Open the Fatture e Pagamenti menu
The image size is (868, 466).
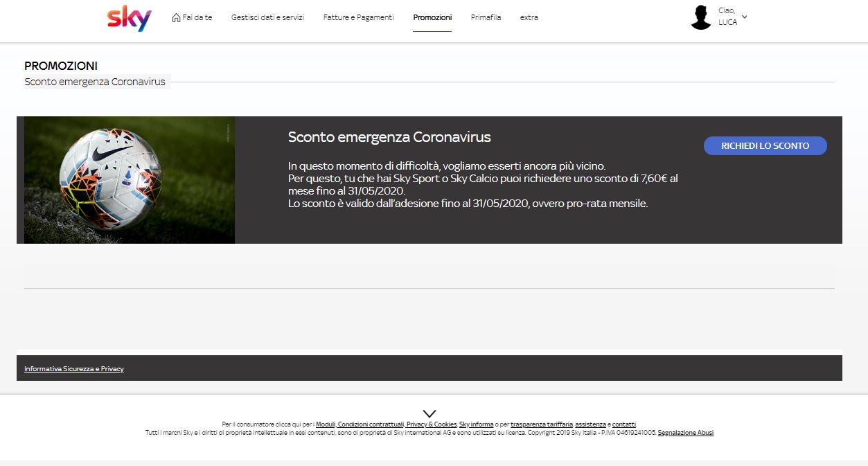[x=358, y=17]
